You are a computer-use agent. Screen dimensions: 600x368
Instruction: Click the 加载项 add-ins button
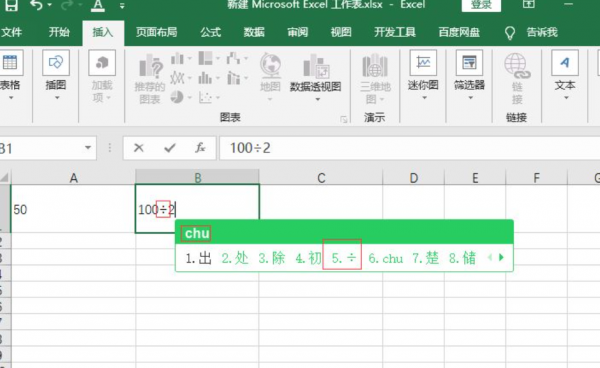(x=102, y=77)
